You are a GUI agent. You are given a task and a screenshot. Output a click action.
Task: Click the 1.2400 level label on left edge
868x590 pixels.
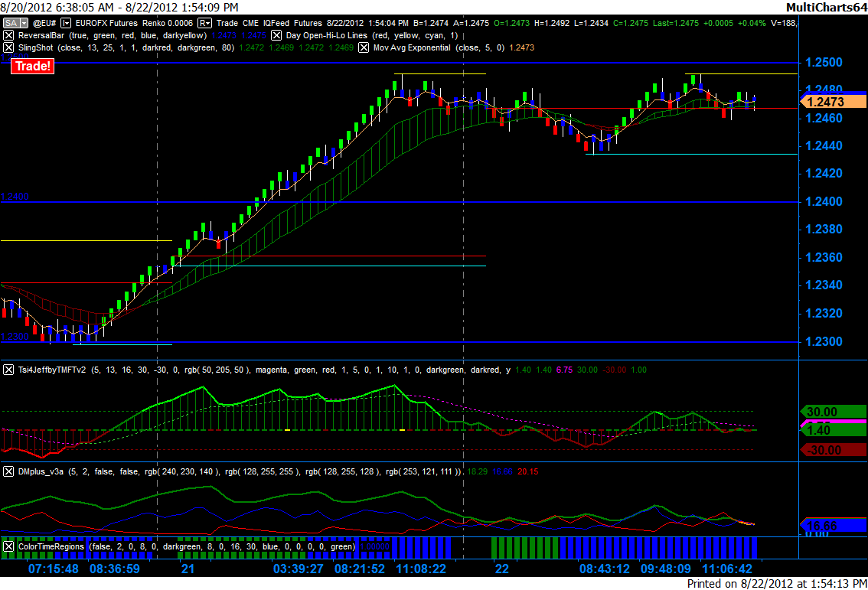(x=15, y=197)
